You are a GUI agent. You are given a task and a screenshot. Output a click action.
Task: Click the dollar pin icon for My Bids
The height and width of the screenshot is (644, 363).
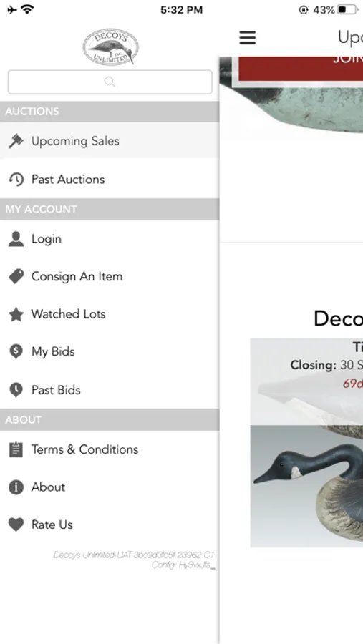(16, 352)
